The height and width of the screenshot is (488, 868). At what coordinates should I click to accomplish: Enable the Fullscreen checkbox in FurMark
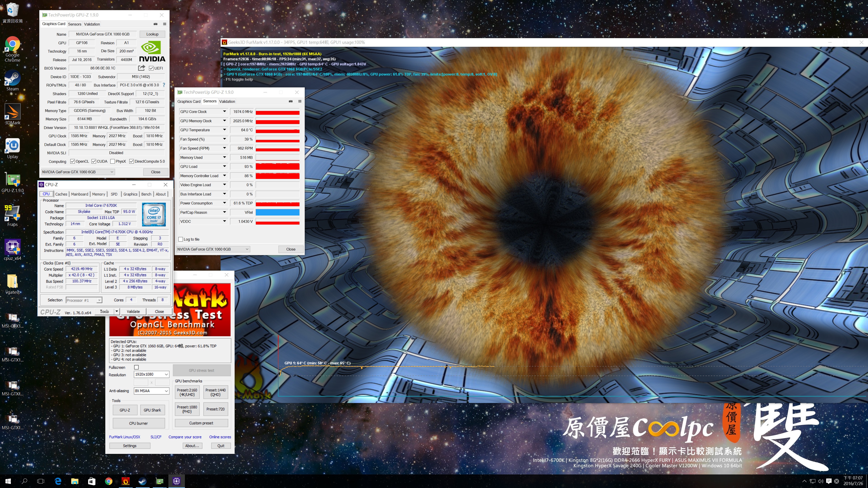[x=136, y=367]
